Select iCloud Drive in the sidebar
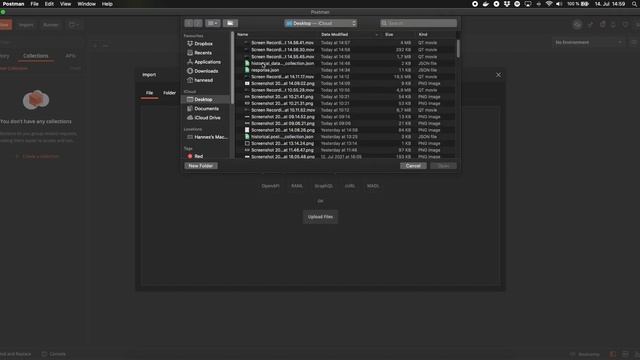The width and height of the screenshot is (640, 360). click(207, 118)
